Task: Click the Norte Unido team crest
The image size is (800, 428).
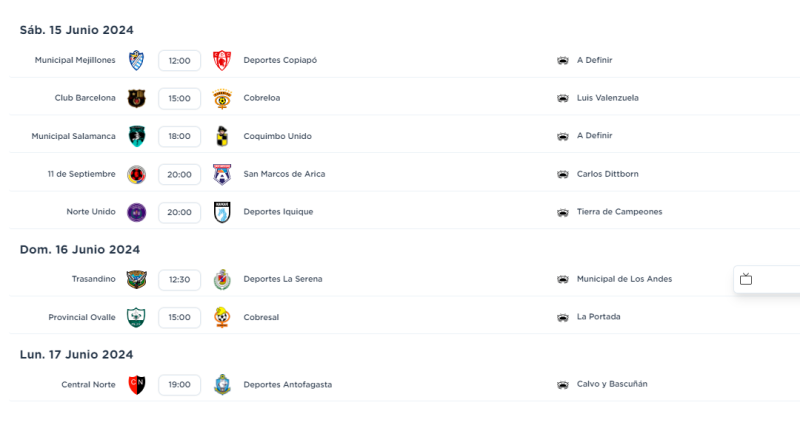Action: pos(137,212)
